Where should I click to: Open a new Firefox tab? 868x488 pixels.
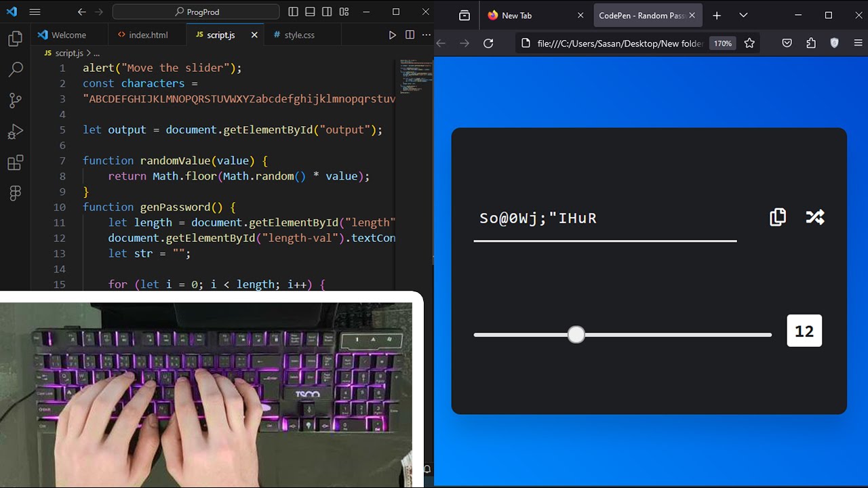tap(717, 15)
